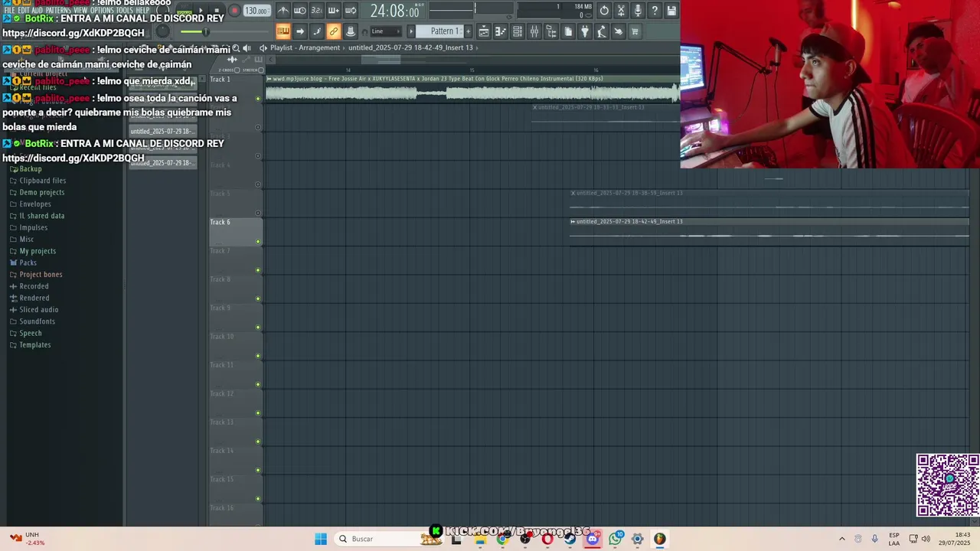Open the Browser view icon
Image resolution: width=980 pixels, height=551 pixels.
551,31
